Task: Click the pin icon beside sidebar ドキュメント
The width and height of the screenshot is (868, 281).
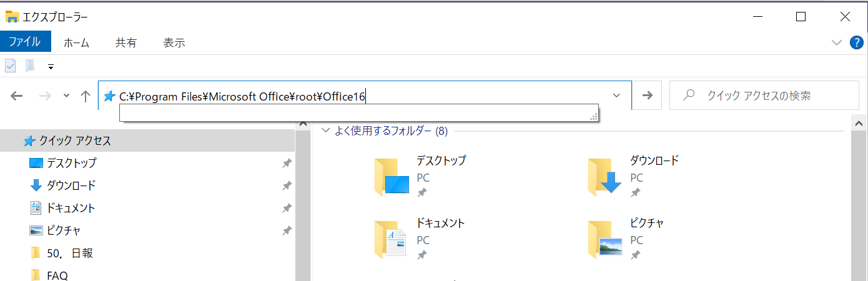Action: (x=287, y=208)
